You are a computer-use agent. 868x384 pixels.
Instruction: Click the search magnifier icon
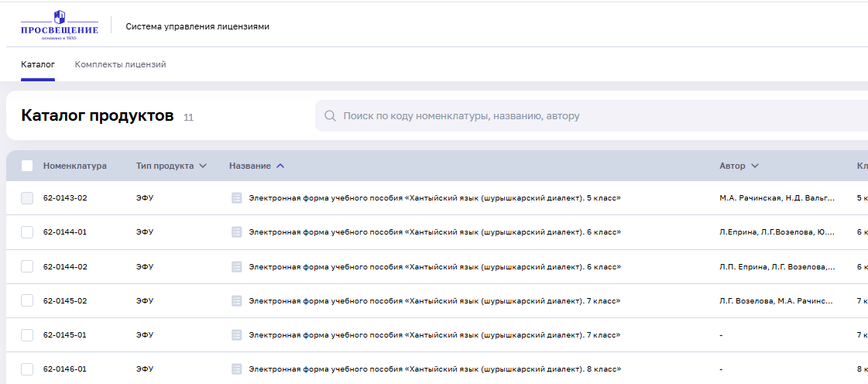(330, 116)
